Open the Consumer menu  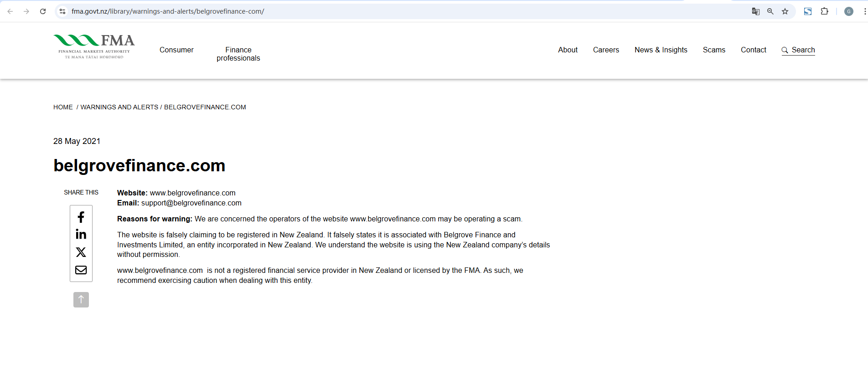click(x=176, y=50)
